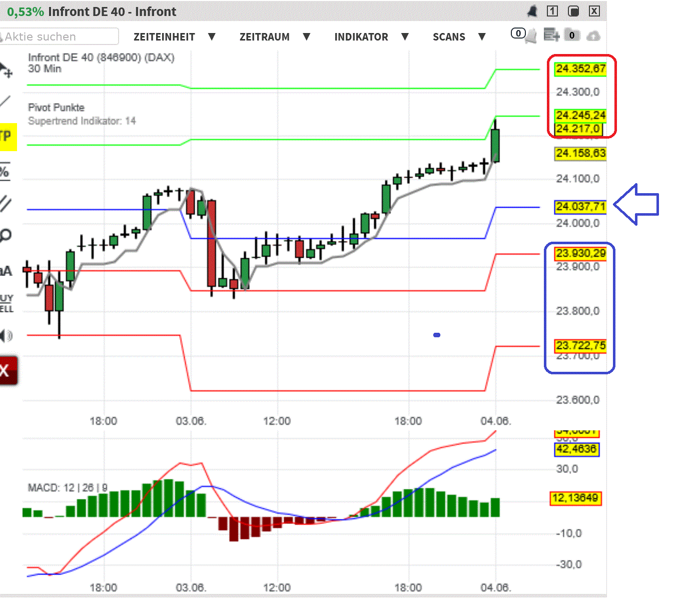
Task: Activate the yellow TP tool
Action: click(x=6, y=136)
